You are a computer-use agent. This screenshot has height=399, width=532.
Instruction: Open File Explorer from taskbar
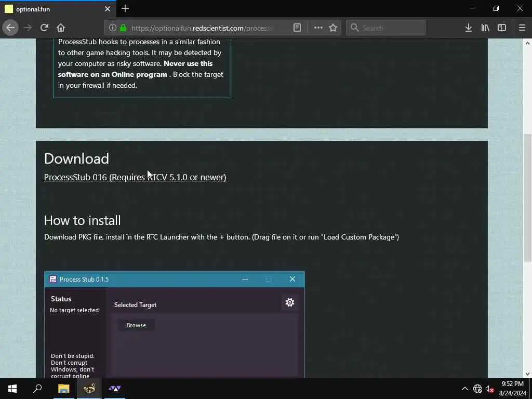[64, 389]
